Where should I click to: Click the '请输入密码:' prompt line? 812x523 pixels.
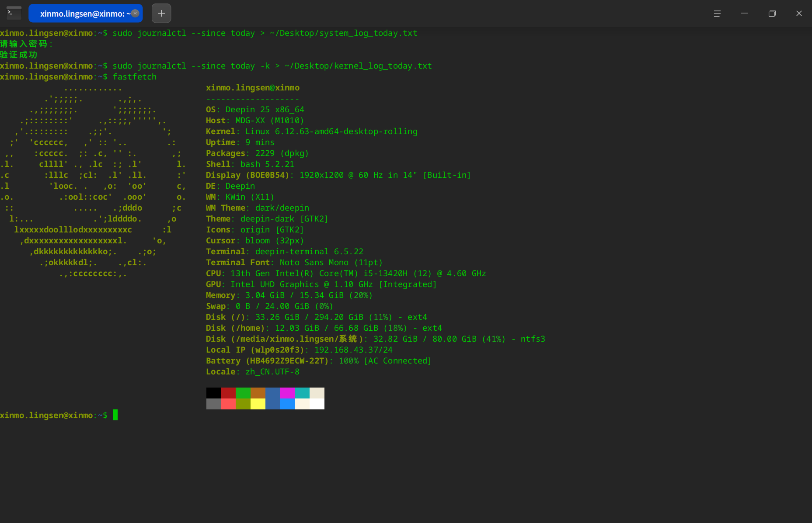click(26, 44)
